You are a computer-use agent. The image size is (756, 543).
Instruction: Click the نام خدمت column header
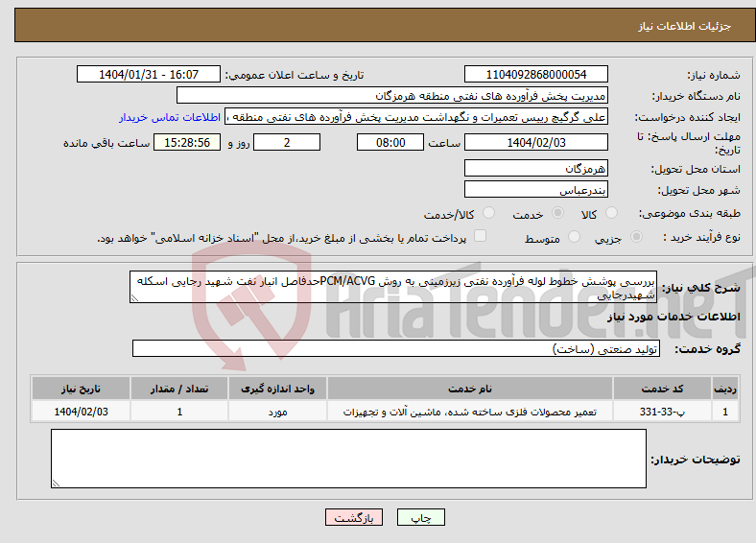469,389
